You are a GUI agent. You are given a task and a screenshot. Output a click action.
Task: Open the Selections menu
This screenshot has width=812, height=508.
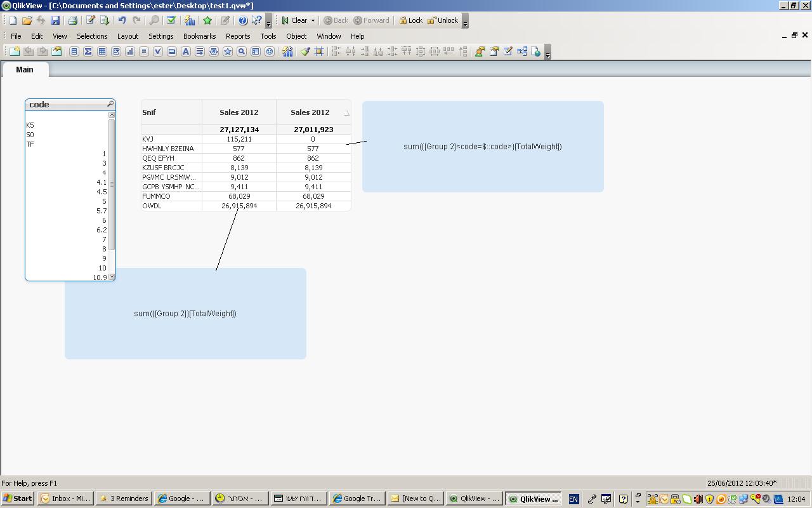pos(92,36)
